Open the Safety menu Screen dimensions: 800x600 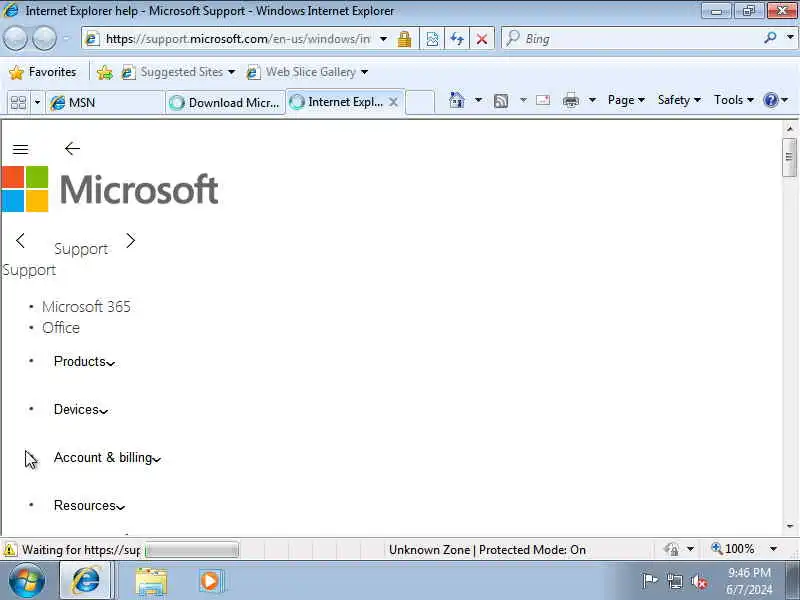pos(679,100)
